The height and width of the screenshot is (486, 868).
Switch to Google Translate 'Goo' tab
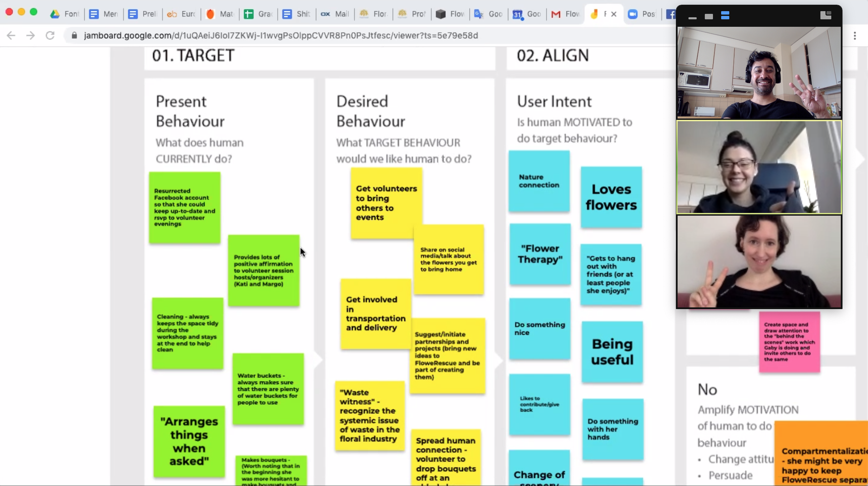(489, 14)
